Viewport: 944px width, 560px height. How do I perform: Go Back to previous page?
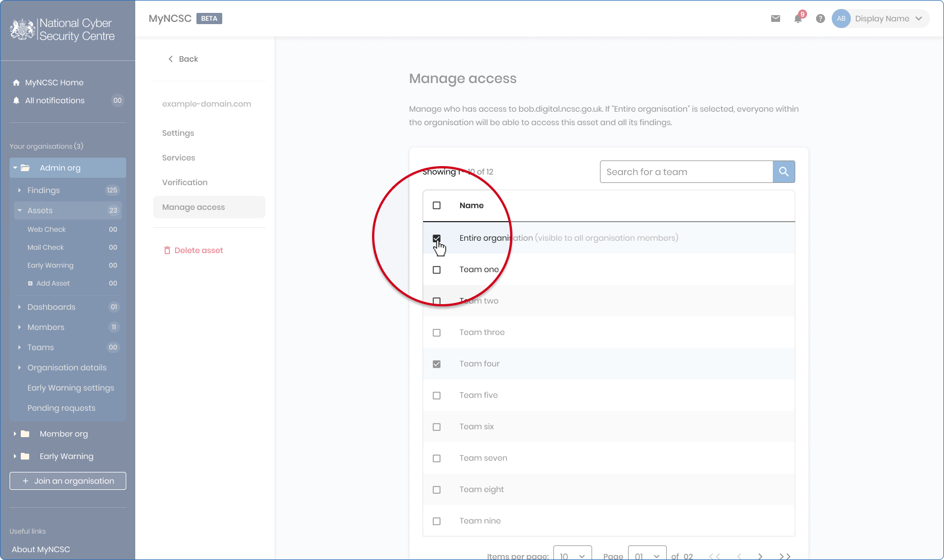click(x=183, y=59)
